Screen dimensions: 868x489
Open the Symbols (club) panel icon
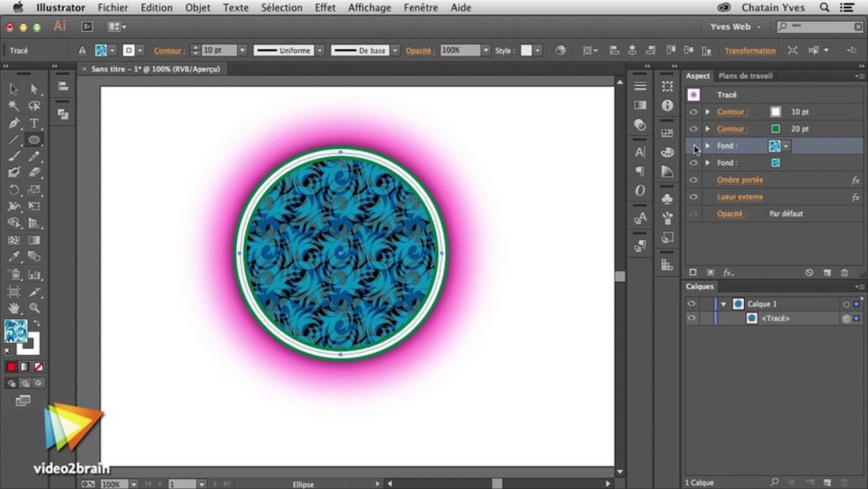tap(668, 200)
